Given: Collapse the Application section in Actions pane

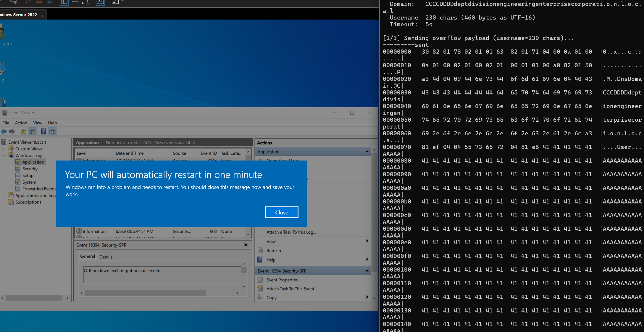Looking at the screenshot, I should click(367, 152).
